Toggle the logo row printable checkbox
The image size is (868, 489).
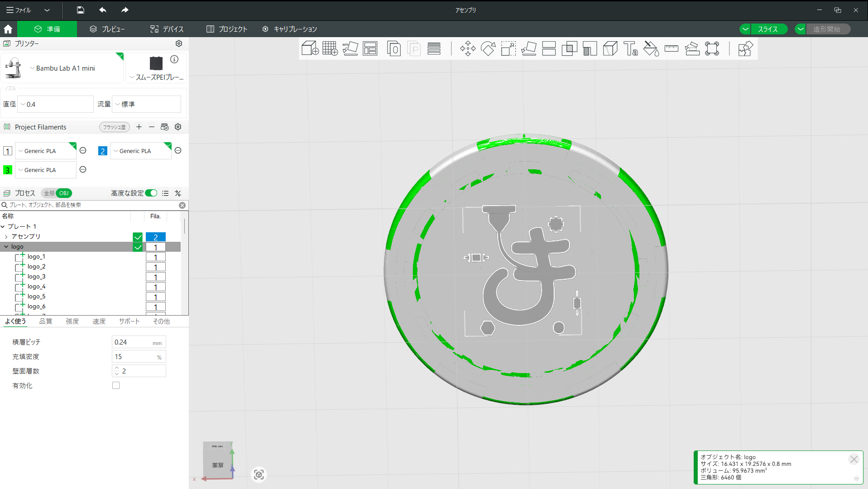click(x=138, y=247)
